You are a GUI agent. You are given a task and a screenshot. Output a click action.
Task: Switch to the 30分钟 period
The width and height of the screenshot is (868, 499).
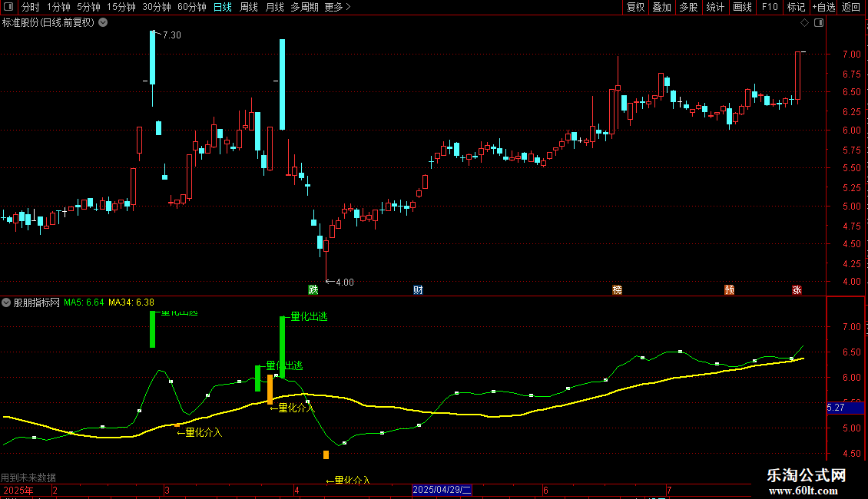[x=157, y=7]
